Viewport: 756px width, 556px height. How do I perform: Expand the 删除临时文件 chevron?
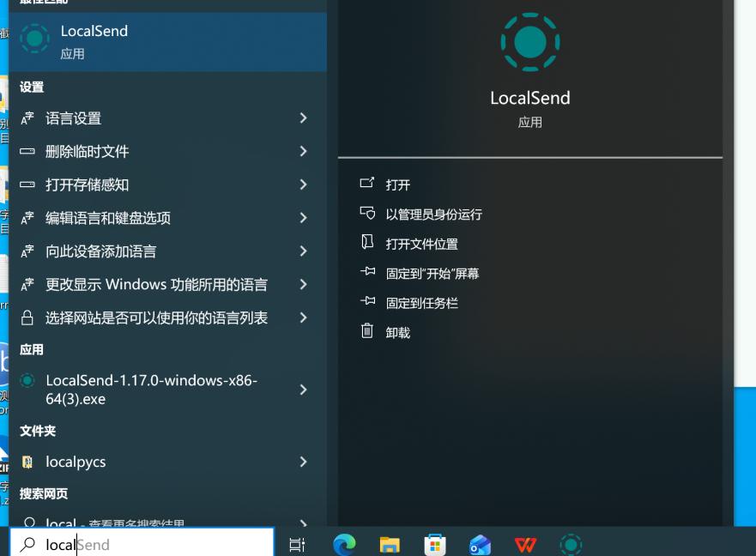[x=303, y=151]
